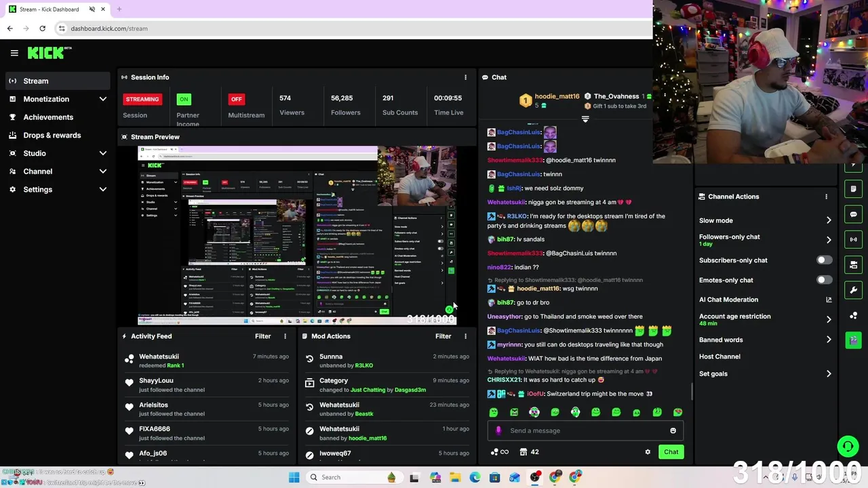Click the wrench tools icon in right rail
This screenshot has width=868, height=488.
(853, 290)
